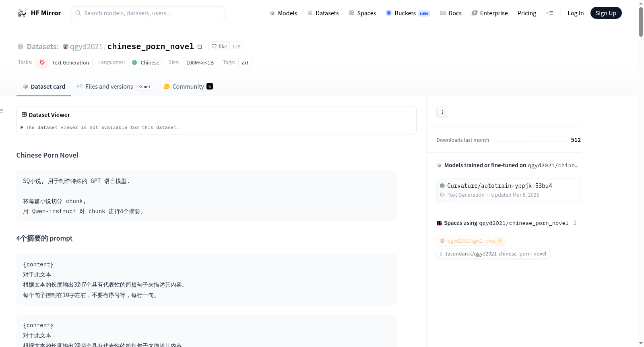Click the 100M<n<1B size tag
The image size is (644, 347).
pyautogui.click(x=200, y=62)
